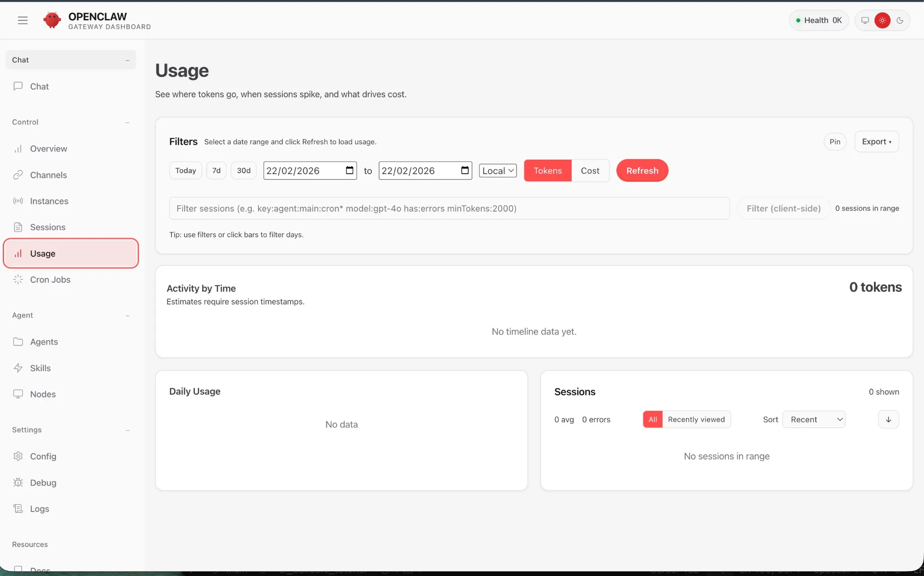
Task: Open Cron Jobs page
Action: 71,280
